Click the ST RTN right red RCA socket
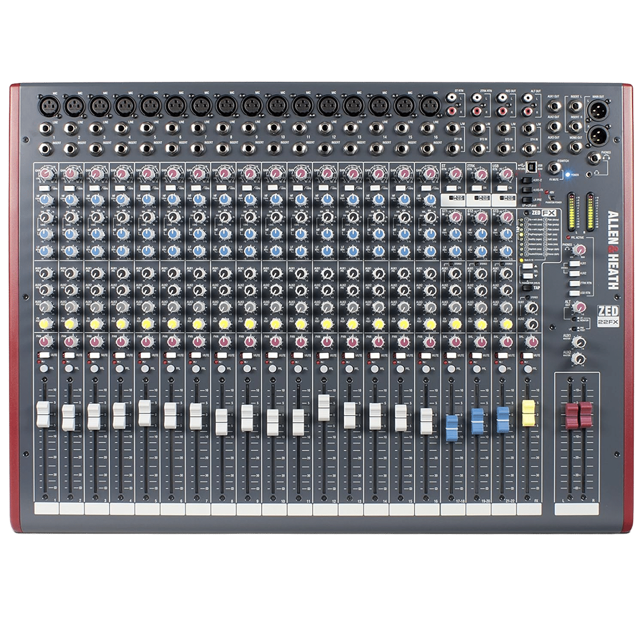This screenshot has height=644, width=644. [452, 110]
